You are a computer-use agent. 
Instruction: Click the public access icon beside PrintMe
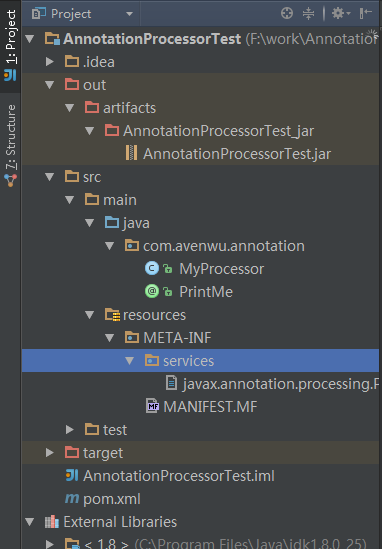coord(168,292)
